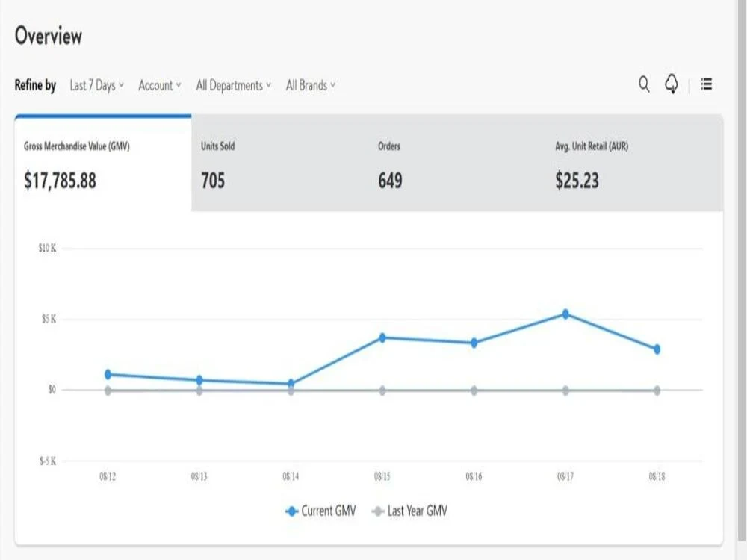Image resolution: width=747 pixels, height=560 pixels.
Task: Click the 08/14 x-axis date label
Action: pos(291,476)
